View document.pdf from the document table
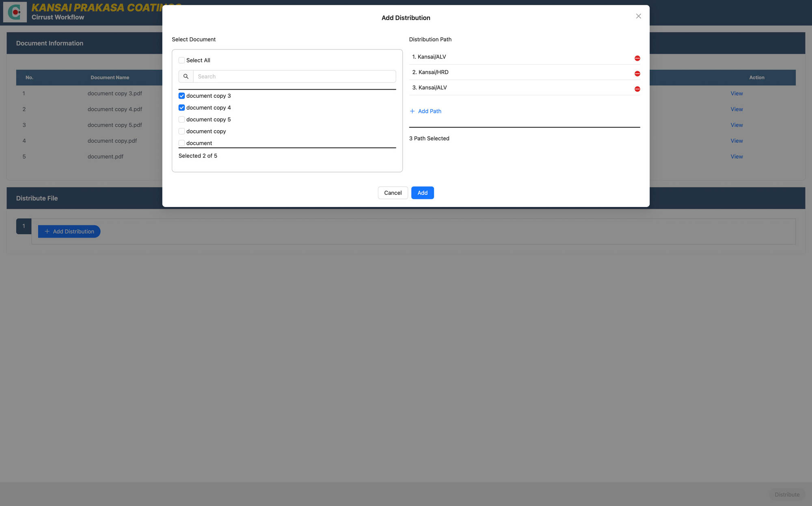The image size is (812, 506). coord(736,156)
